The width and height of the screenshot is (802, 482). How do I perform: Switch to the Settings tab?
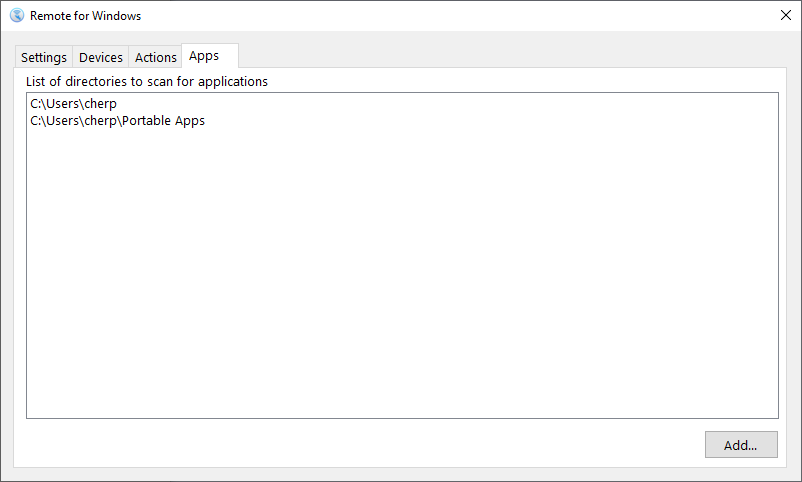(x=44, y=58)
